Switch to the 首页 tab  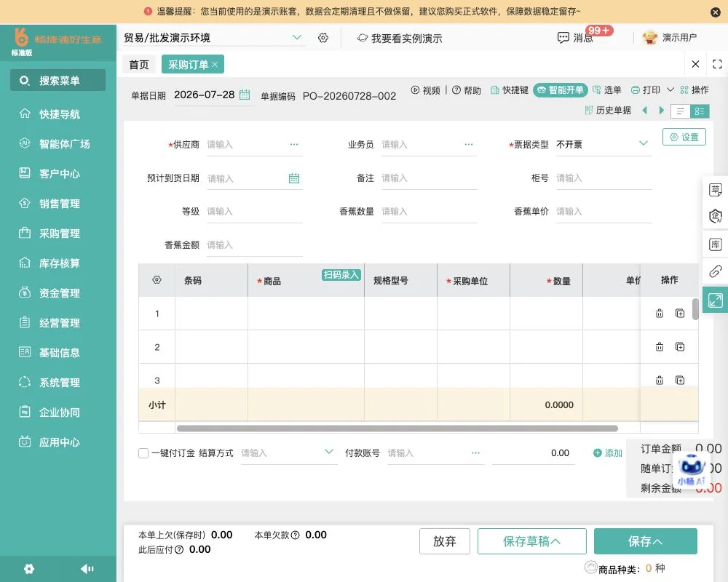pos(139,65)
